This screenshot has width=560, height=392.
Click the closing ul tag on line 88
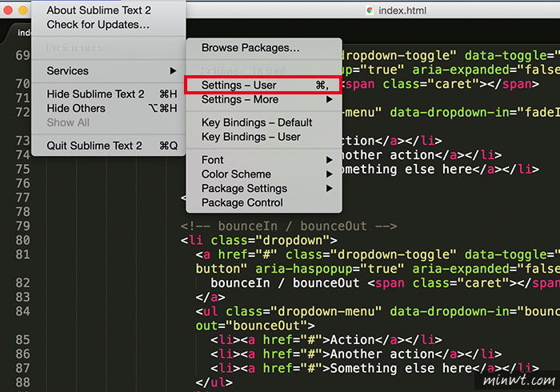coord(214,382)
